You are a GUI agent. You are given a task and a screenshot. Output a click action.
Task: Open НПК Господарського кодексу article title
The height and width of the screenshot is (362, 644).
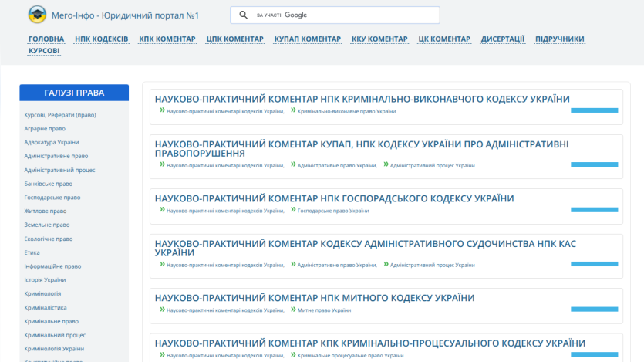tap(334, 198)
